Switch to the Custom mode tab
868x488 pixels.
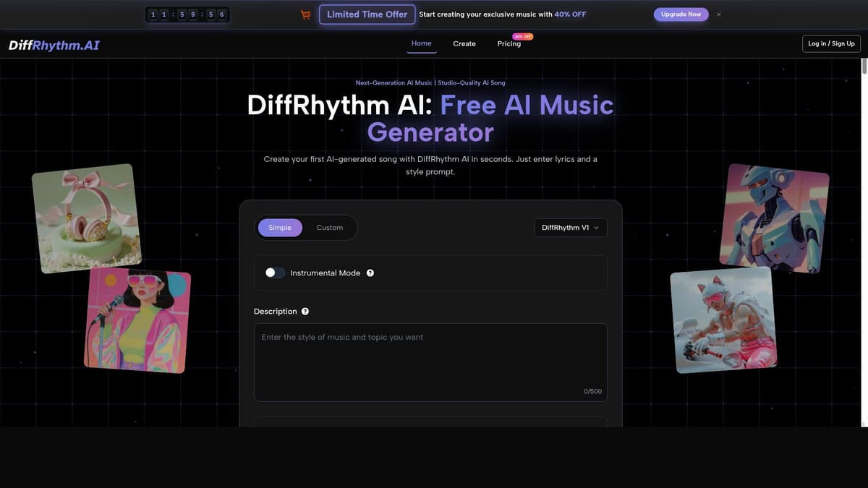point(330,228)
